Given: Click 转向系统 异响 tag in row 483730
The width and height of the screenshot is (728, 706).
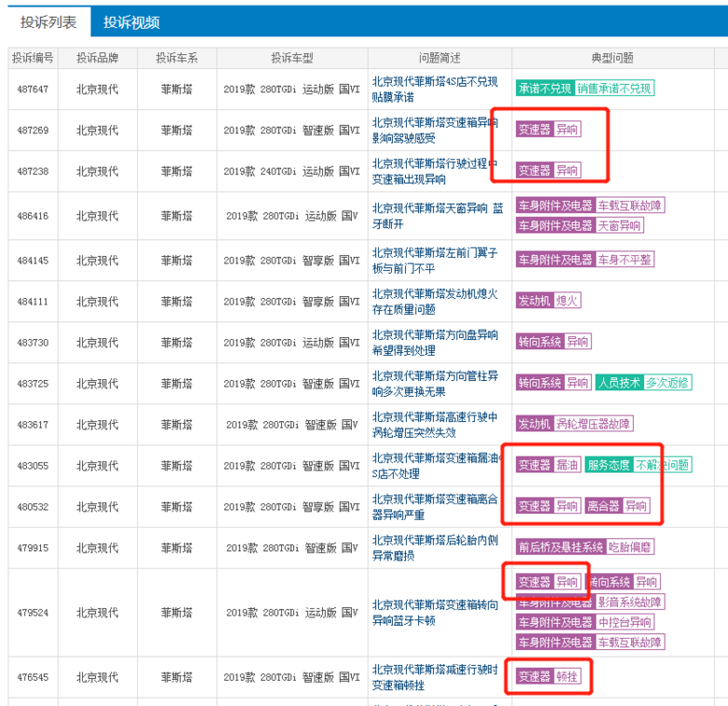Looking at the screenshot, I should tap(553, 342).
